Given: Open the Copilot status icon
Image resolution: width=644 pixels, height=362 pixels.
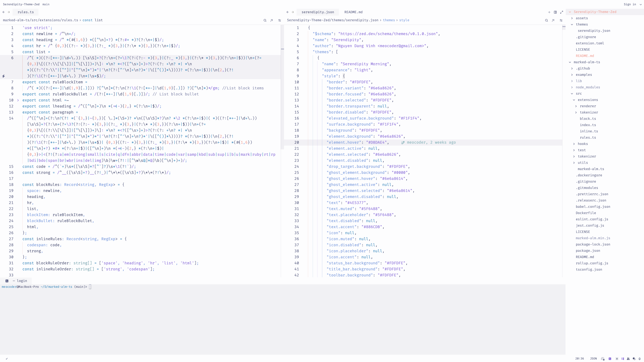Looking at the screenshot, I should (x=603, y=359).
